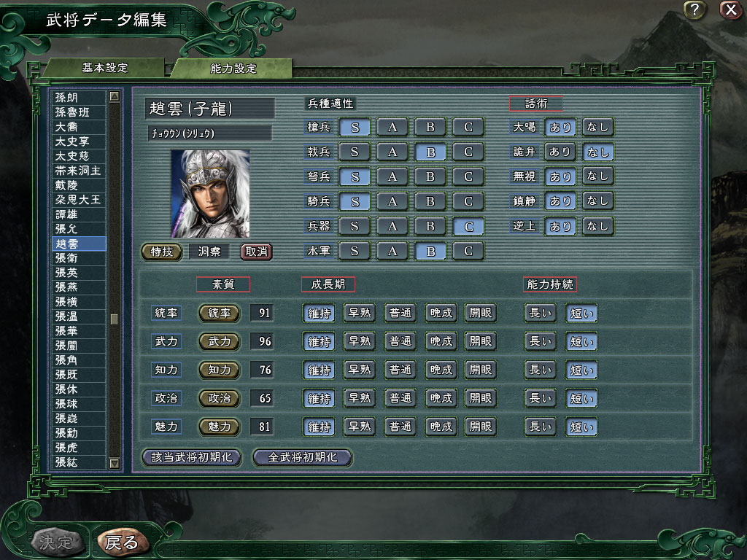
Task: Open the help question mark icon
Action: coord(694,9)
